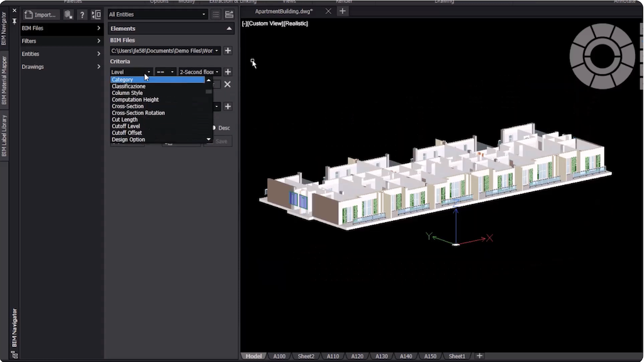This screenshot has height=362, width=644.
Task: Choose Column Style in the list
Action: pos(157,93)
